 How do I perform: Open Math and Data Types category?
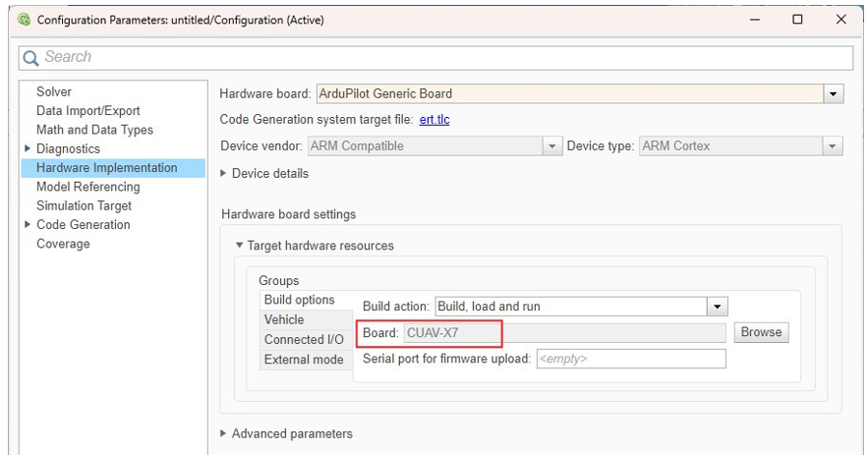(94, 130)
